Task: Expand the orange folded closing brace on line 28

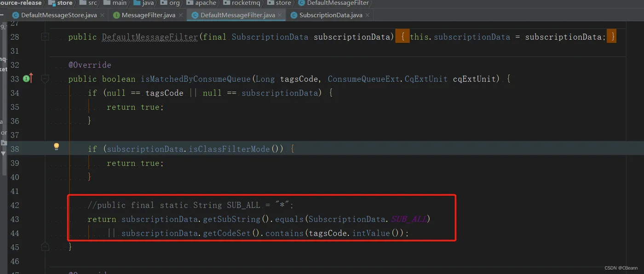Action: click(x=611, y=37)
